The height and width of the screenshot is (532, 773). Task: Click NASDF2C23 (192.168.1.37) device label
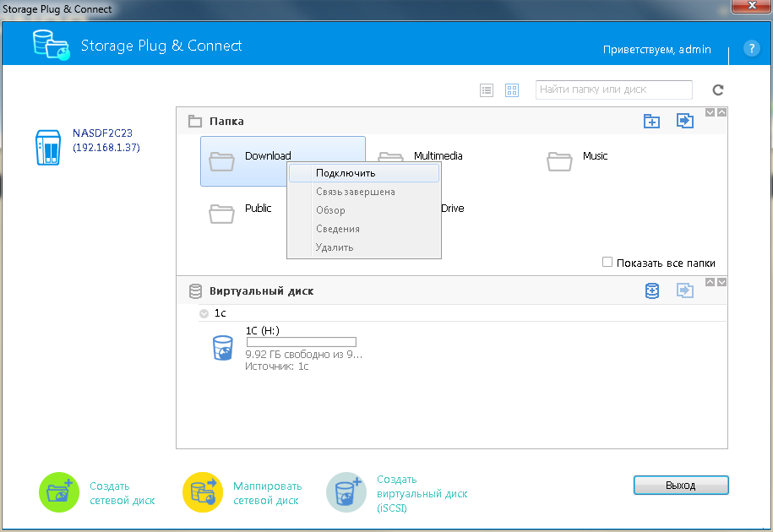pos(106,140)
